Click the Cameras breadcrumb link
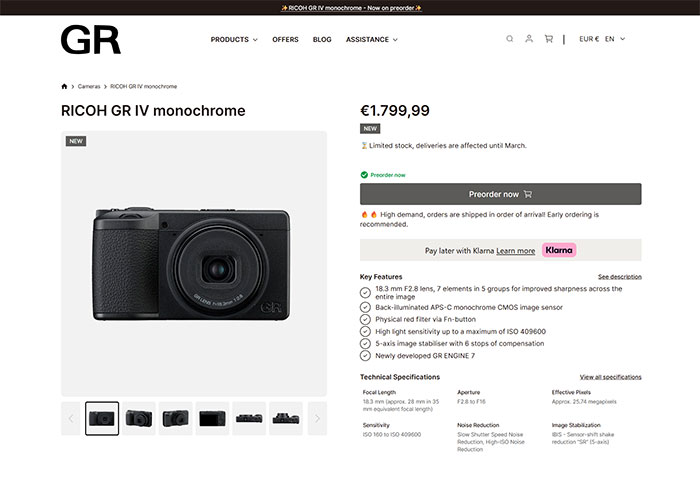Viewport: 700px width, 488px height. [90, 87]
